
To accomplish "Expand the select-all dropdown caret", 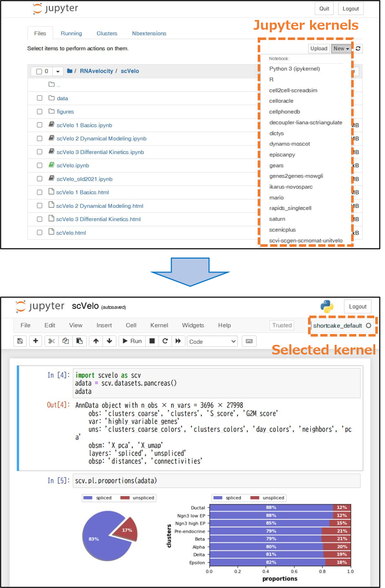I will 58,71.
